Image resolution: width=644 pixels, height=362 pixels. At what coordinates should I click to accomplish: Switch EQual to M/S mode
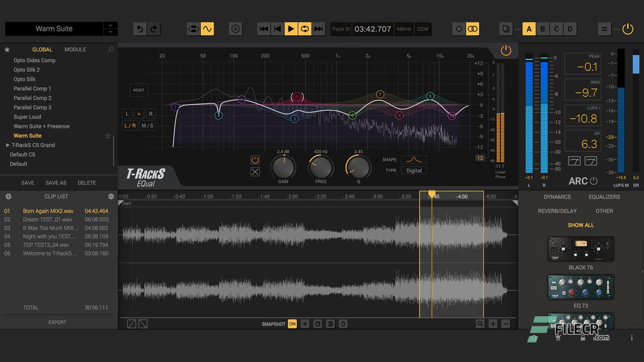coord(147,125)
